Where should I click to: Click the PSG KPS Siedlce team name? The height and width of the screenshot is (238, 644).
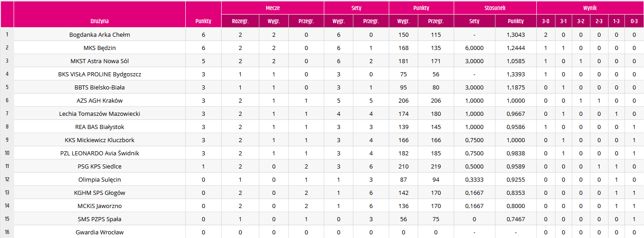(99, 166)
